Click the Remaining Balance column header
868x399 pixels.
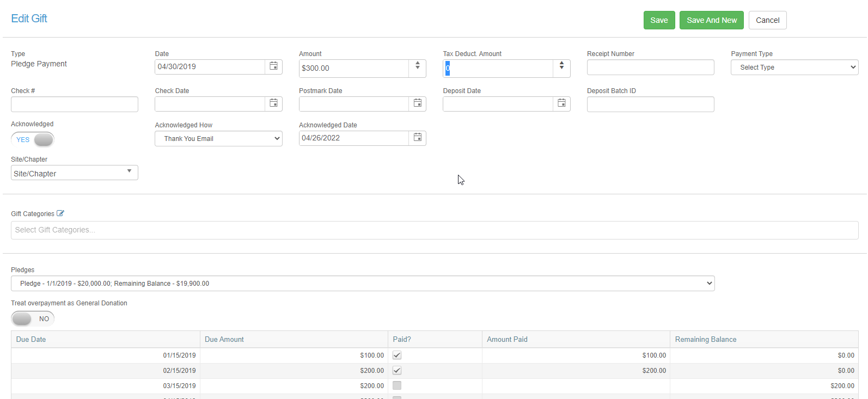pyautogui.click(x=764, y=339)
